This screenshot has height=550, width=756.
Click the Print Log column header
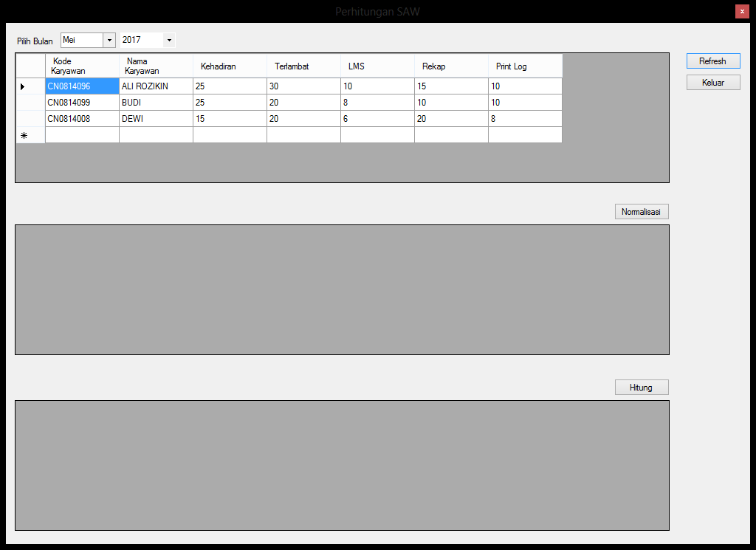[525, 66]
